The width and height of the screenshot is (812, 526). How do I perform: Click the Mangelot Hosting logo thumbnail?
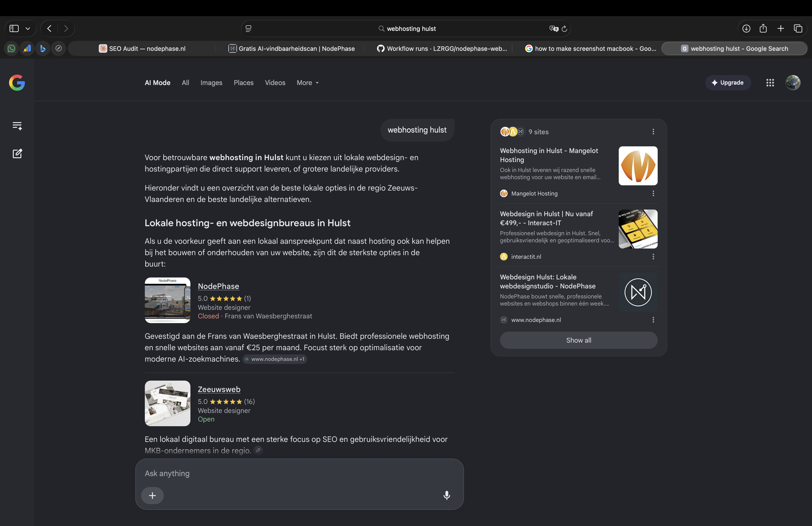tap(638, 166)
